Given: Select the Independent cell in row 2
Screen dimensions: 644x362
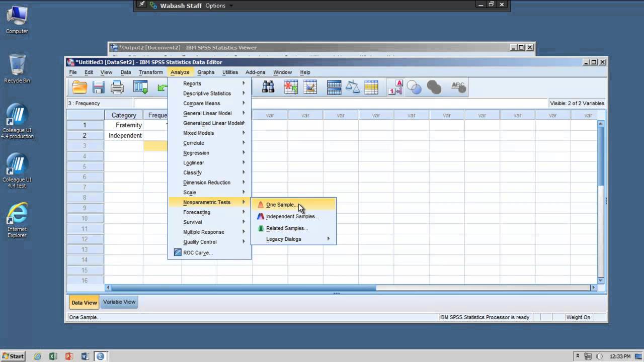Looking at the screenshot, I should 124,135.
